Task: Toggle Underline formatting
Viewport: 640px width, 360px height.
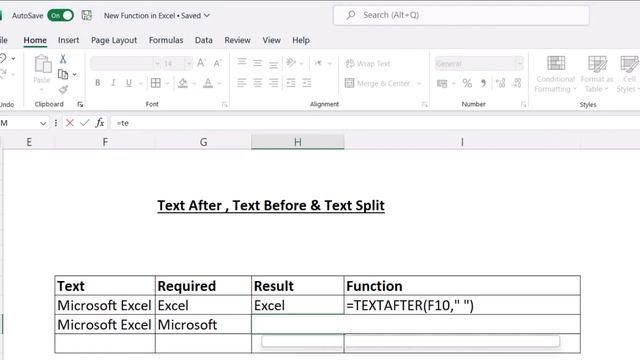Action: (x=129, y=83)
